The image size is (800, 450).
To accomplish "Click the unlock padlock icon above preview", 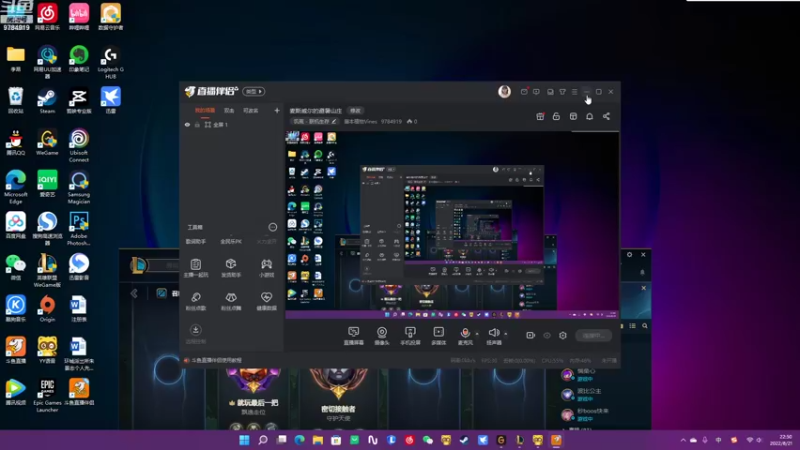I will tap(556, 116).
